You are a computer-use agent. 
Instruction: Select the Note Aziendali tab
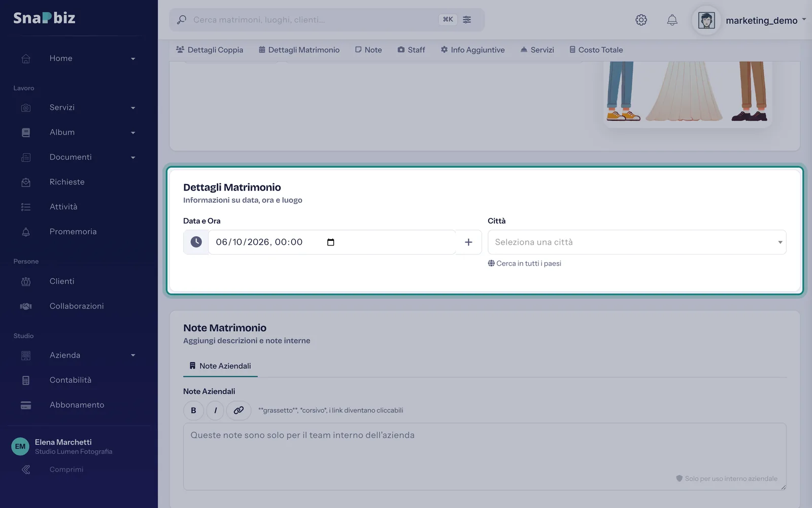[220, 366]
